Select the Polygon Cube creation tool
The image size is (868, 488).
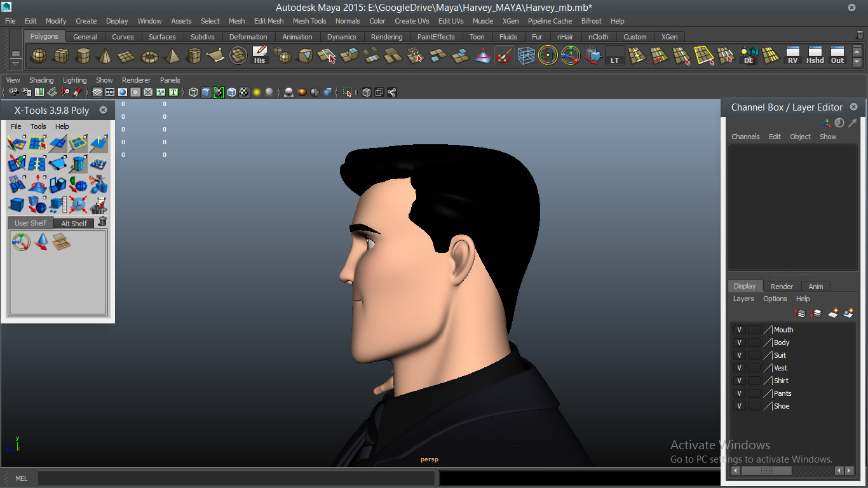point(62,56)
